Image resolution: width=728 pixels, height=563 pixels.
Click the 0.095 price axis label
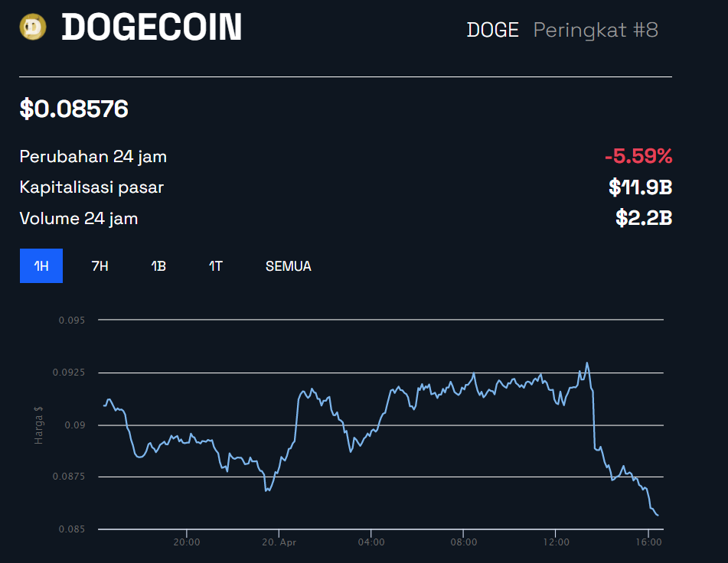[x=71, y=320]
